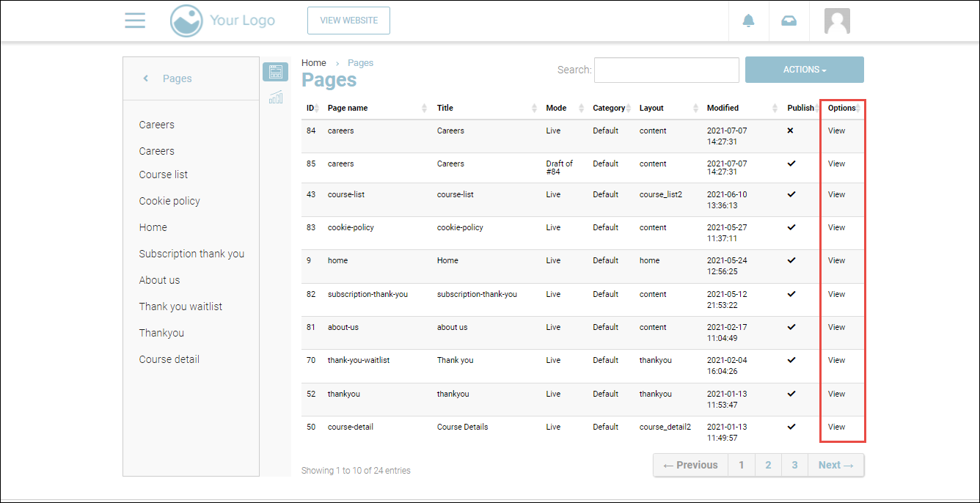980x503 pixels.
Task: Toggle the publish cross for page 84
Action: (x=790, y=131)
